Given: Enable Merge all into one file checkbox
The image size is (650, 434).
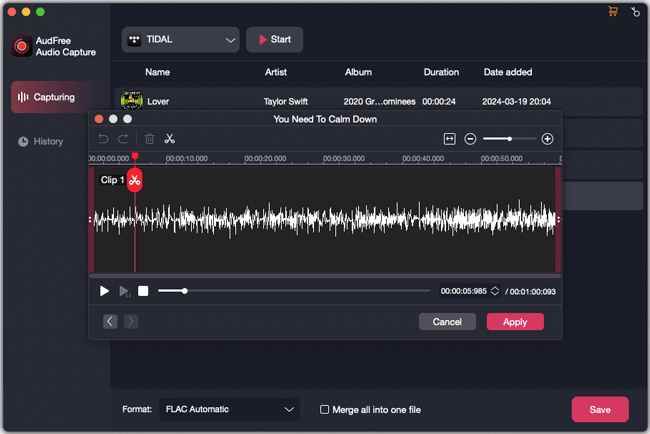Looking at the screenshot, I should (324, 409).
